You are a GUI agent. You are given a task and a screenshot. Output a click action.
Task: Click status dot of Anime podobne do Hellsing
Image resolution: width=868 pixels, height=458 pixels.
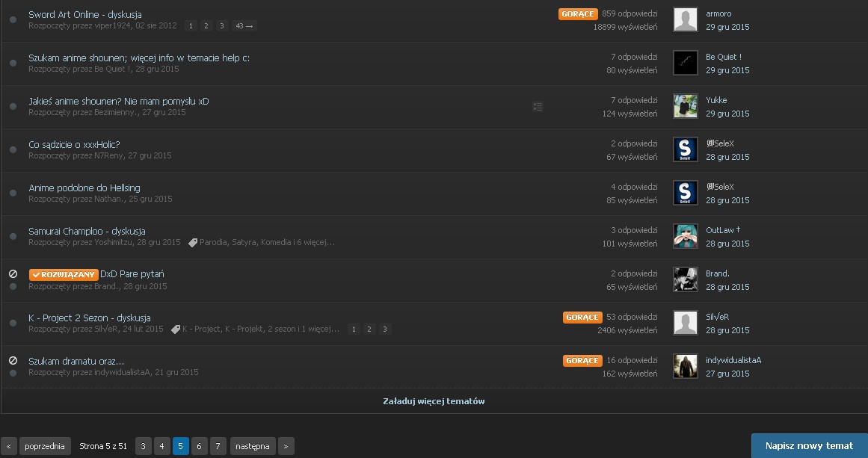coord(13,193)
